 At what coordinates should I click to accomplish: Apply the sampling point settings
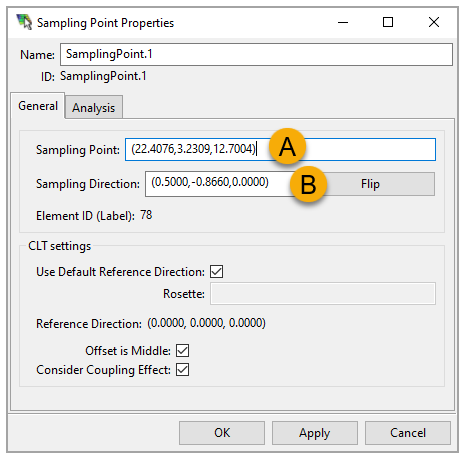click(315, 433)
